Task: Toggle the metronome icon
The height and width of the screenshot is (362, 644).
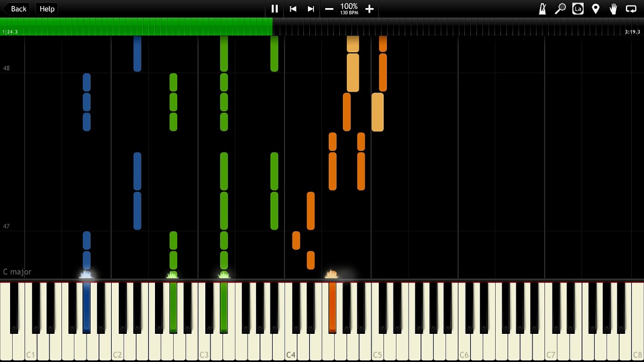Action: tap(542, 9)
